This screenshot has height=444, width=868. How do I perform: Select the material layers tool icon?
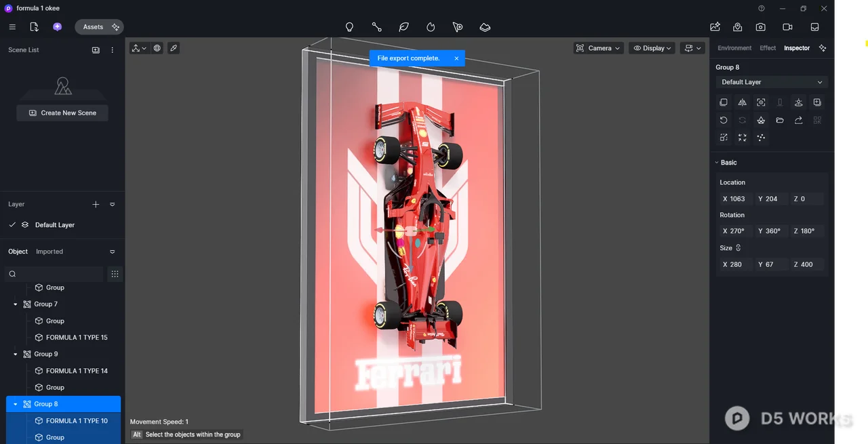(485, 27)
